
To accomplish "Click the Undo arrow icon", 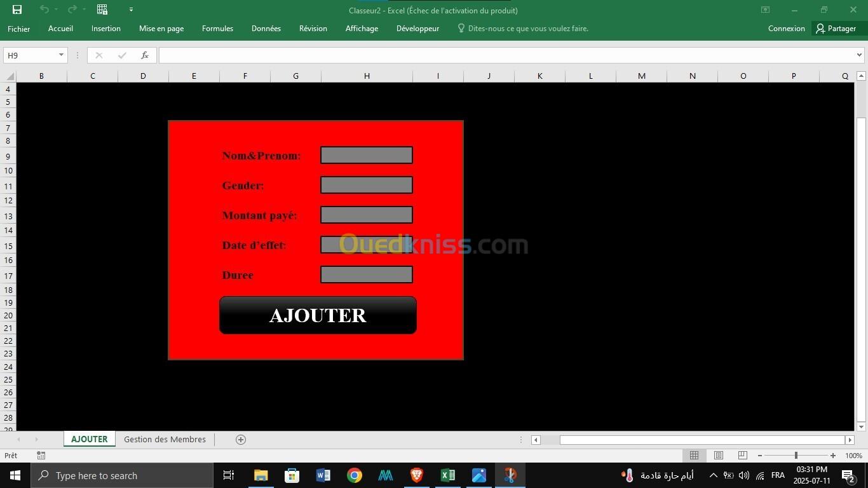I will 44,10.
